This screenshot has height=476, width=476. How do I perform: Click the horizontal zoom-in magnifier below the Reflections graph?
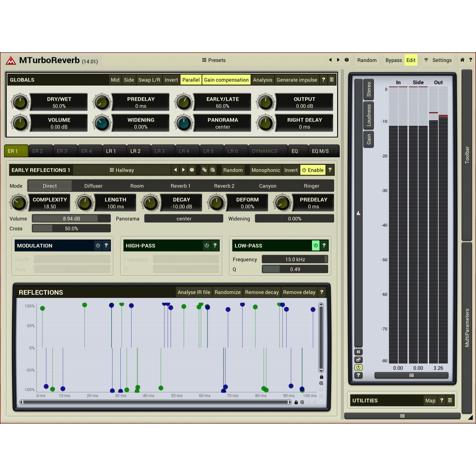tap(302, 402)
